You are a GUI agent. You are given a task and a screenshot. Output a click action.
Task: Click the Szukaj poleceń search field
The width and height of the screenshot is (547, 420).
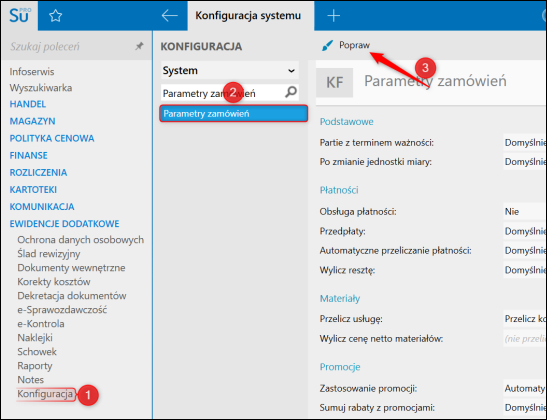(70, 46)
